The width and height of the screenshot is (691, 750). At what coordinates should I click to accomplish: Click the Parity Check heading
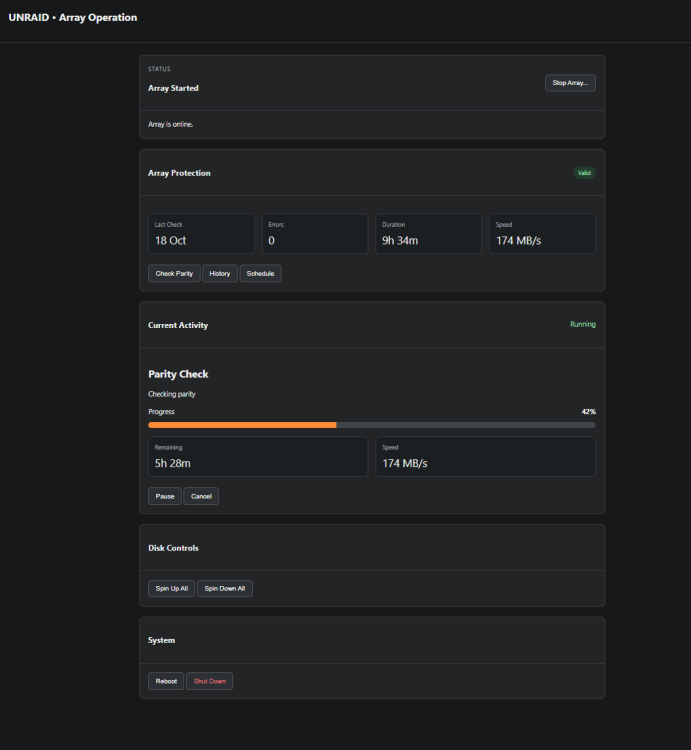(178, 374)
